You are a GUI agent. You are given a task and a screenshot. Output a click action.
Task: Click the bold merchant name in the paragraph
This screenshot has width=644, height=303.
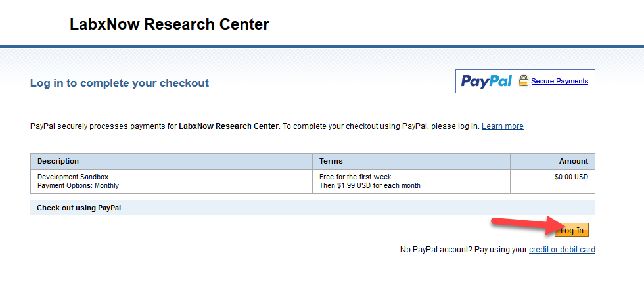pyautogui.click(x=229, y=126)
